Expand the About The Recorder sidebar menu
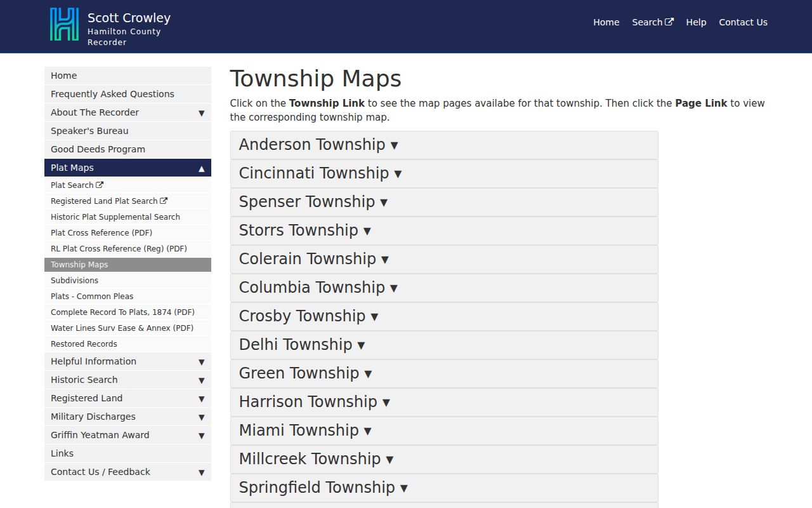This screenshot has width=812, height=508. (x=128, y=112)
